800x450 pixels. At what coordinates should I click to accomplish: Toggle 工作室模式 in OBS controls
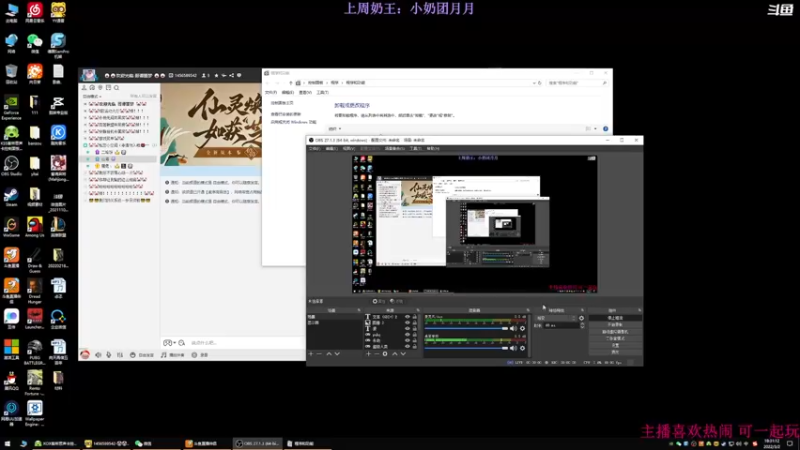pyautogui.click(x=615, y=338)
